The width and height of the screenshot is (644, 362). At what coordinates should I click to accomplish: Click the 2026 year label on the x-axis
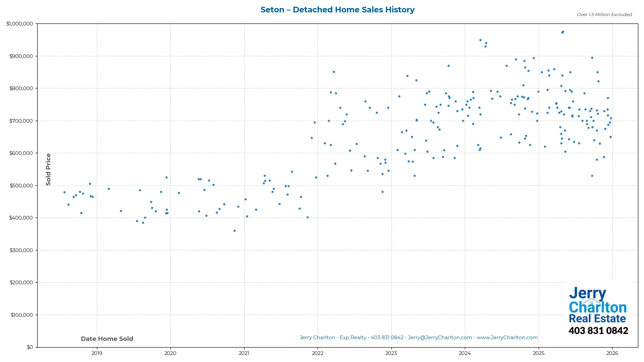click(612, 353)
